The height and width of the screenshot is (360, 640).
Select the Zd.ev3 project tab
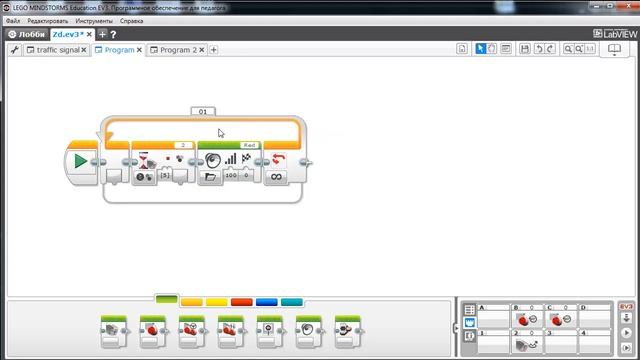click(68, 35)
